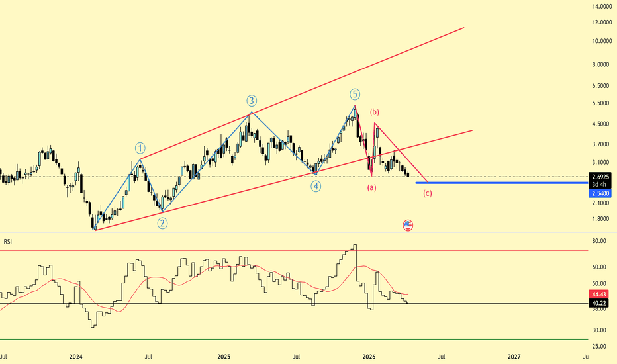Select the circled wave 4 label

coord(316,186)
